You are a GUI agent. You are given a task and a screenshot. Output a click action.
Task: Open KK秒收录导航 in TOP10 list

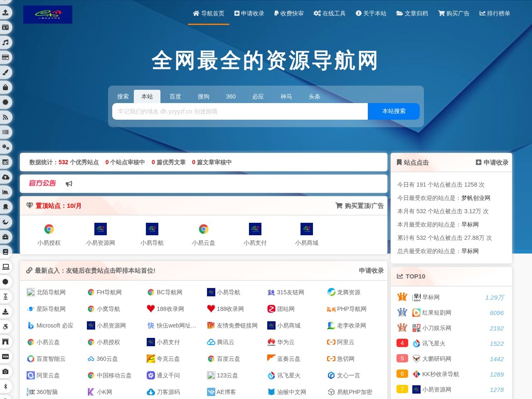436,374
